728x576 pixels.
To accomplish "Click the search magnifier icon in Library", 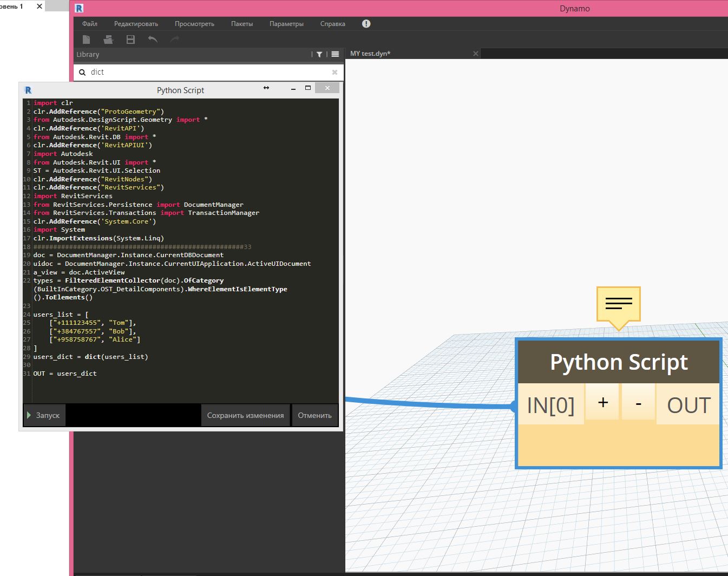I will 82,72.
